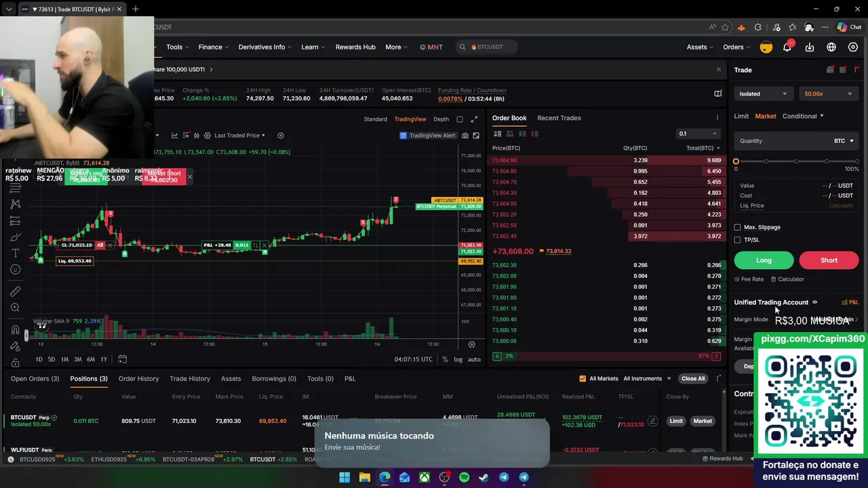868x488 pixels.
Task: Uncheck the All Markets checkbox
Action: [583, 379]
